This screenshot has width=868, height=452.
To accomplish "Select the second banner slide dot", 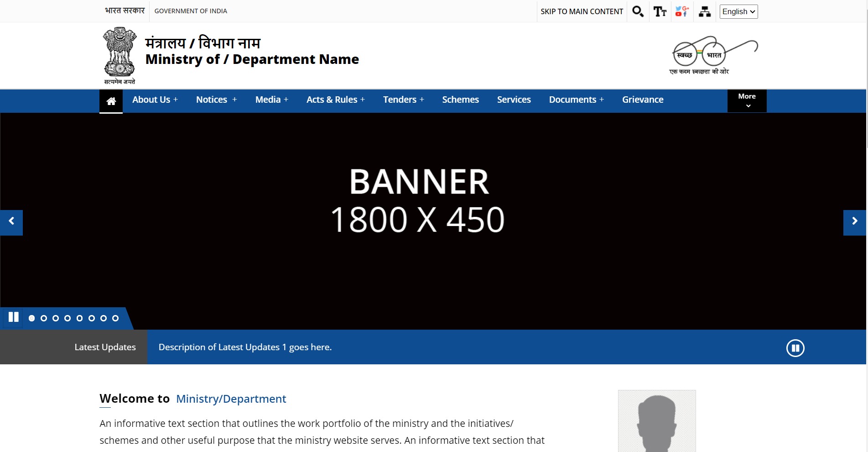I will coord(44,318).
